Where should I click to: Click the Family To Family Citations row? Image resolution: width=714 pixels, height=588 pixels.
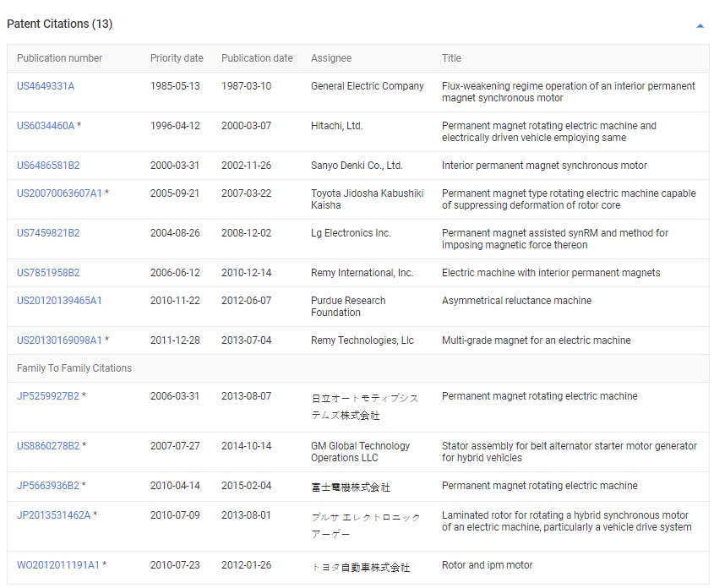(x=74, y=368)
